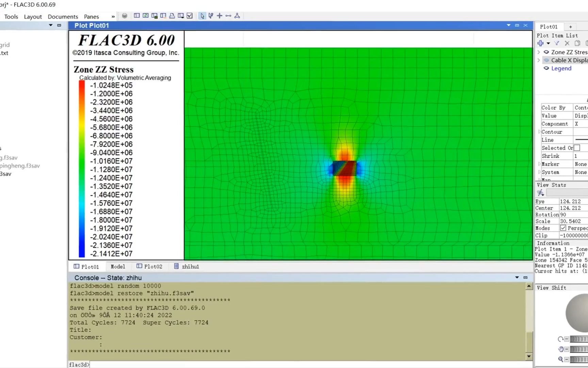Image resolution: width=588 pixels, height=368 pixels.
Task: Open the toolbar overflow chevron after Panes
Action: coord(113,16)
